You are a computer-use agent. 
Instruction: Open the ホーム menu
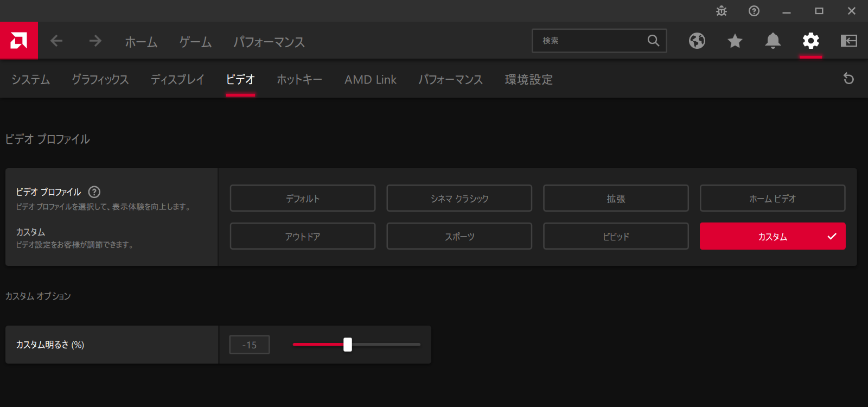coord(141,42)
